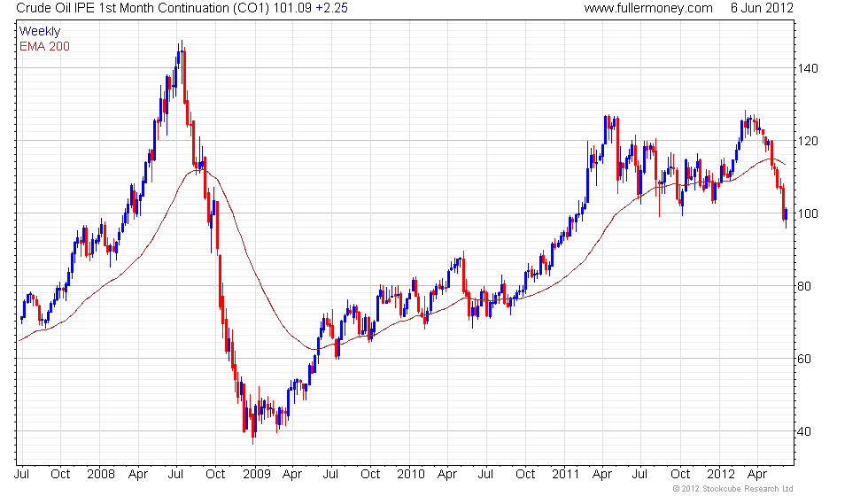Click the date '6 Jun 2012'
The width and height of the screenshot is (868, 496).
[762, 8]
